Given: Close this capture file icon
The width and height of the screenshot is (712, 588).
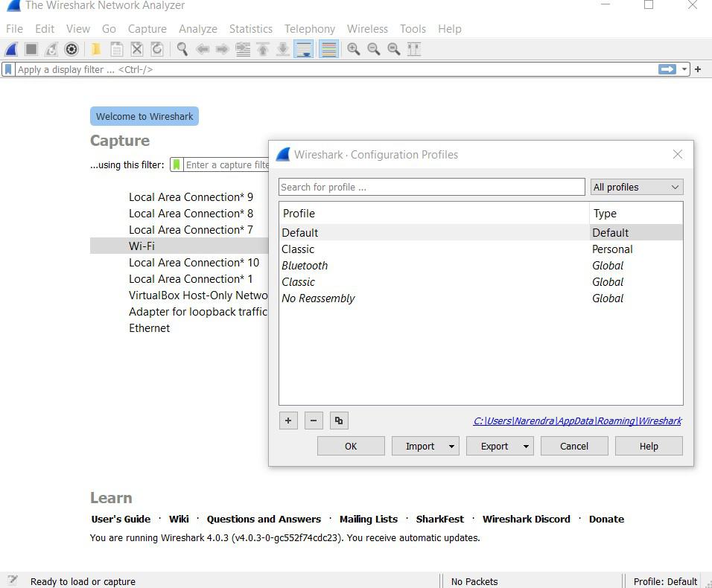Looking at the screenshot, I should tap(137, 49).
